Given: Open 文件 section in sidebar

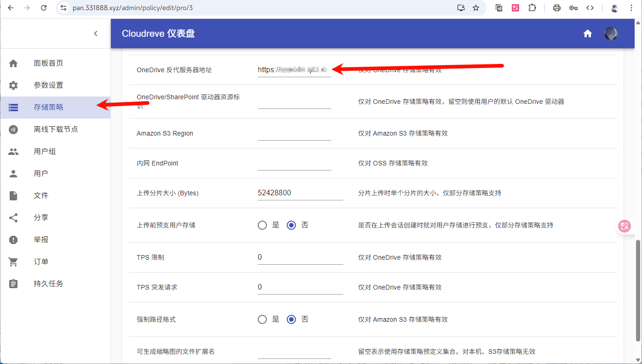Looking at the screenshot, I should 41,196.
